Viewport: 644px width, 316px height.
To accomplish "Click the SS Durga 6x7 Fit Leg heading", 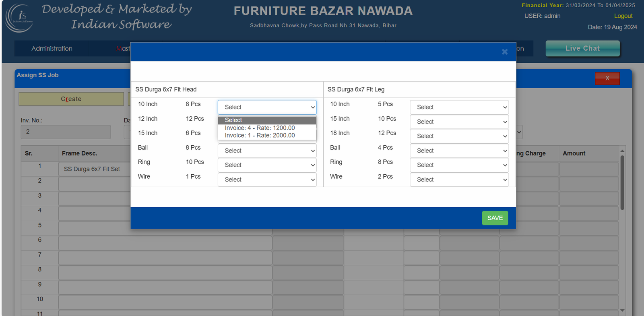I will 356,89.
